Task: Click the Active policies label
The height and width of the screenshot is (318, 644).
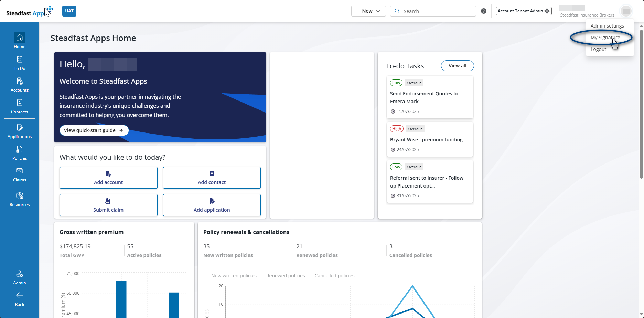Action: (144, 255)
